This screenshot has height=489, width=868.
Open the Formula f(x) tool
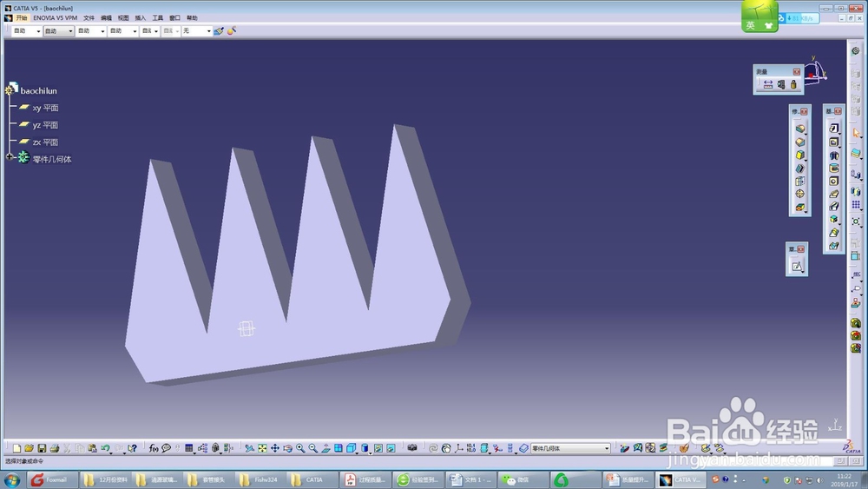154,448
